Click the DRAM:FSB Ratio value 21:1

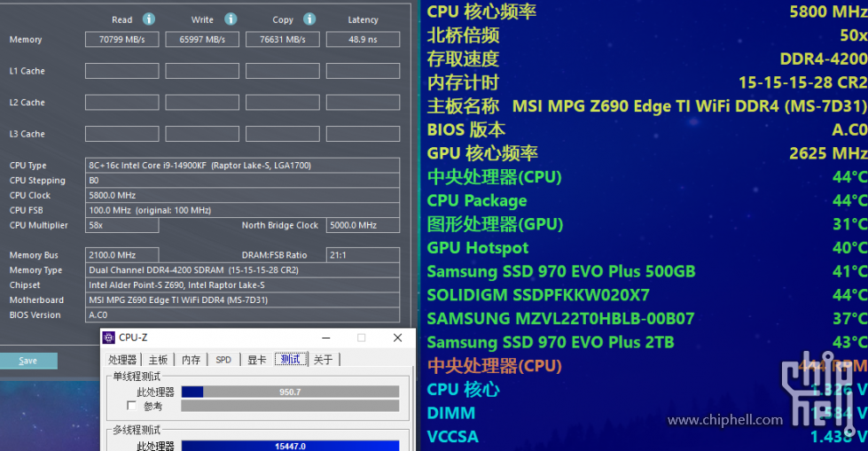click(x=363, y=255)
